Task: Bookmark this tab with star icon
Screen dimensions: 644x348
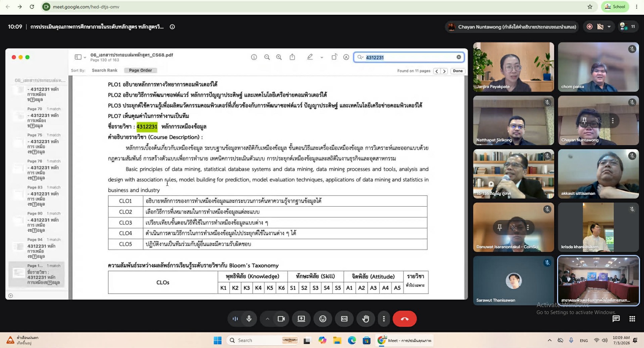Action: tap(590, 7)
